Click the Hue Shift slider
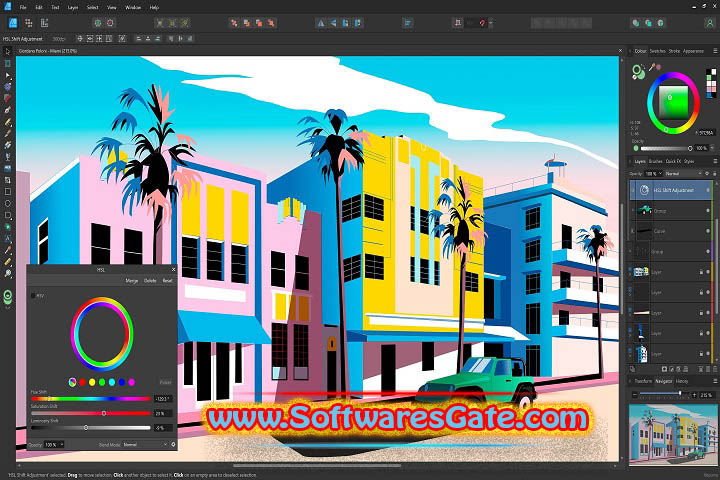Screen dimensions: 720x480 [x=90, y=399]
